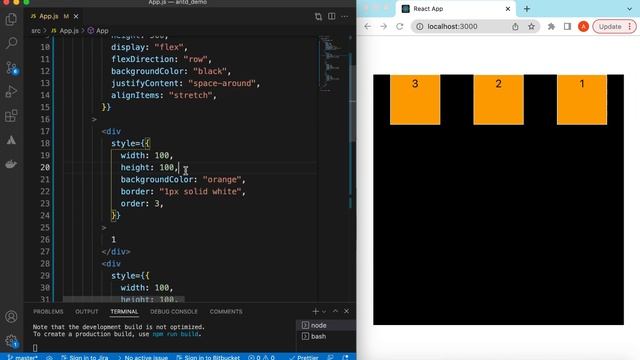View site information icon in address bar
Image resolution: width=640 pixels, height=360 pixels.
point(419,27)
